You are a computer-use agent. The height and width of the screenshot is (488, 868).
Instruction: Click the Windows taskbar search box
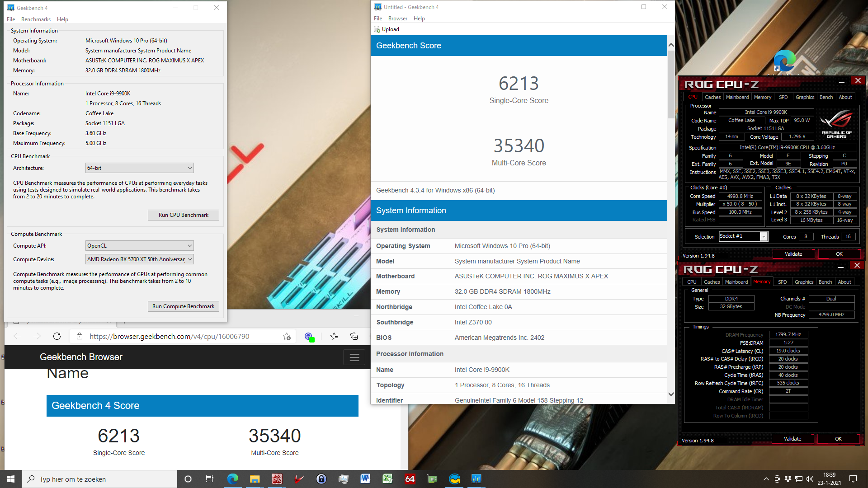click(99, 479)
